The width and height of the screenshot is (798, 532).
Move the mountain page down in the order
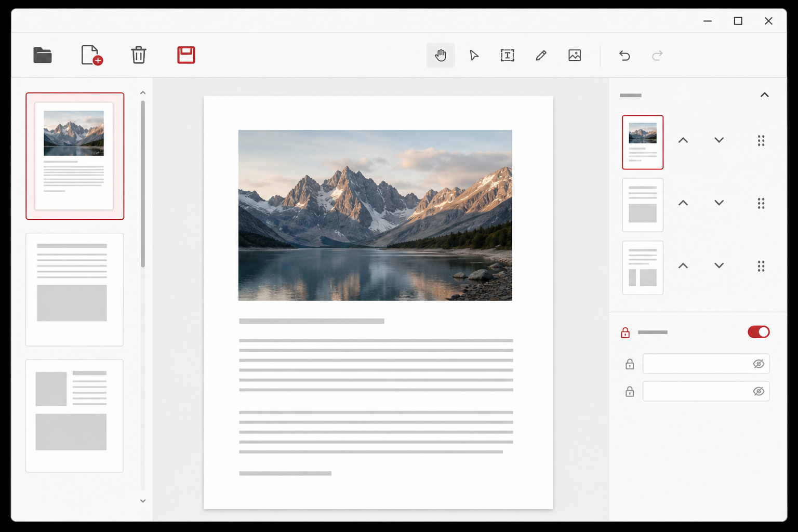tap(719, 140)
